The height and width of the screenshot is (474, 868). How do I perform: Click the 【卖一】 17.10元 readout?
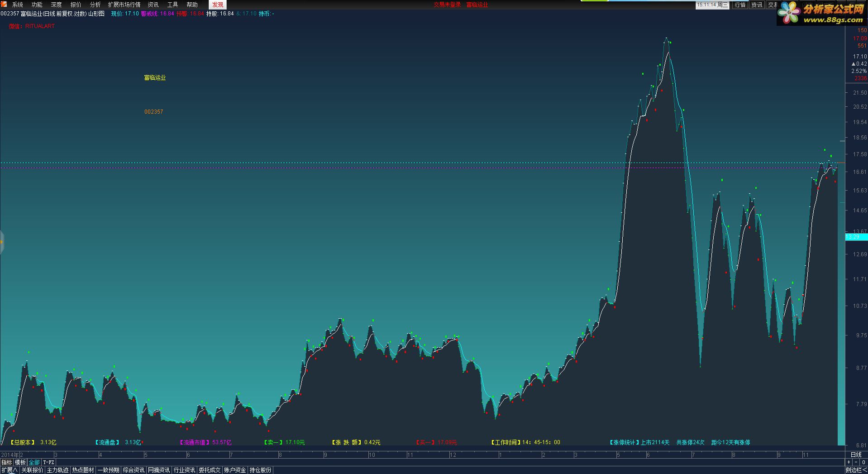click(x=284, y=442)
